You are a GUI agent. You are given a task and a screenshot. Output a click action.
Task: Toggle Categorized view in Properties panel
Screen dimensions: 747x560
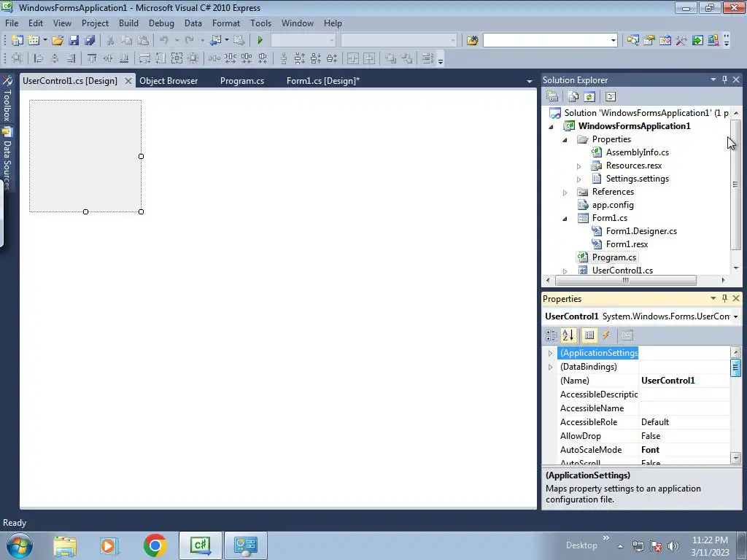(551, 335)
